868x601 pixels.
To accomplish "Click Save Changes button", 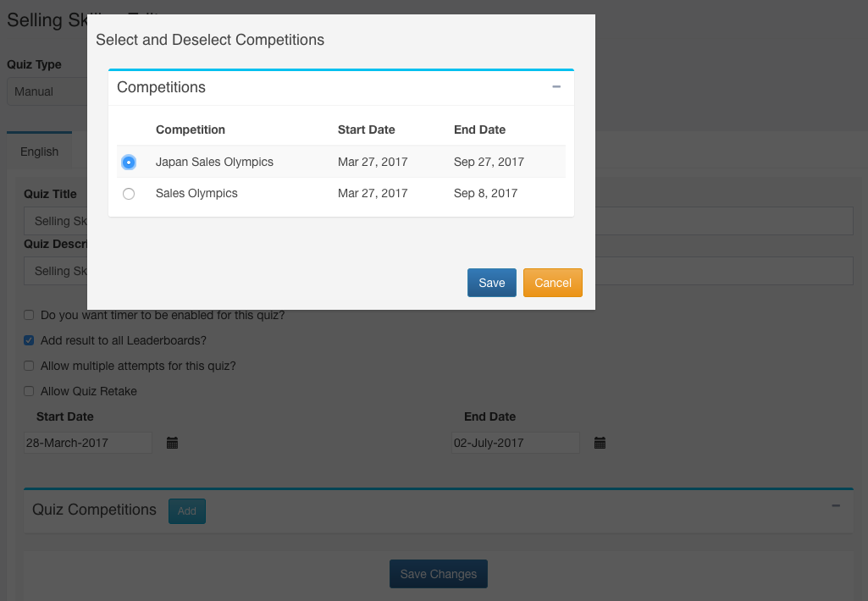I will coord(439,574).
